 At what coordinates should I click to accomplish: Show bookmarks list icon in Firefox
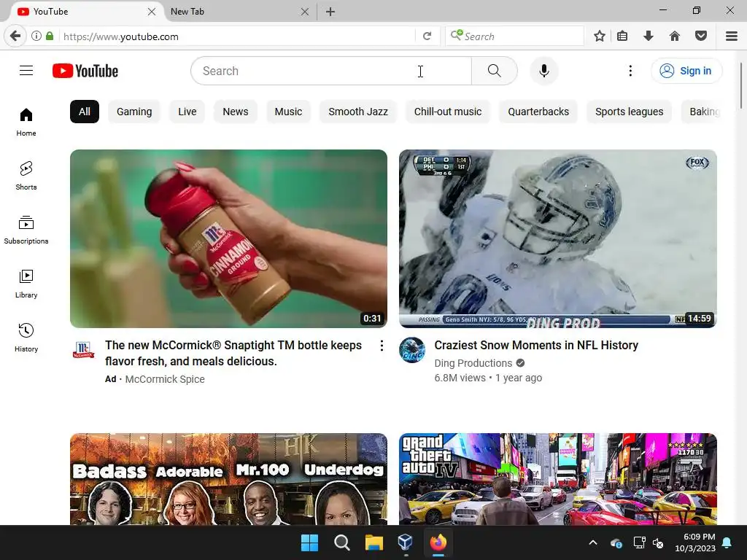(622, 36)
